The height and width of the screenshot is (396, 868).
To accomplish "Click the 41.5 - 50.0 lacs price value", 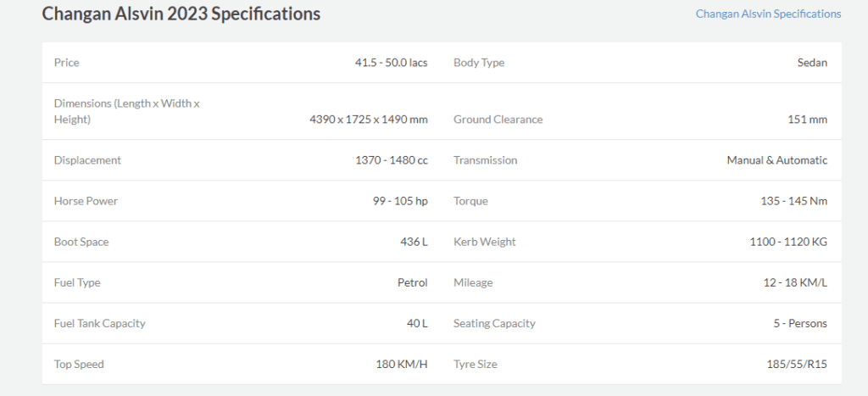I will [391, 63].
